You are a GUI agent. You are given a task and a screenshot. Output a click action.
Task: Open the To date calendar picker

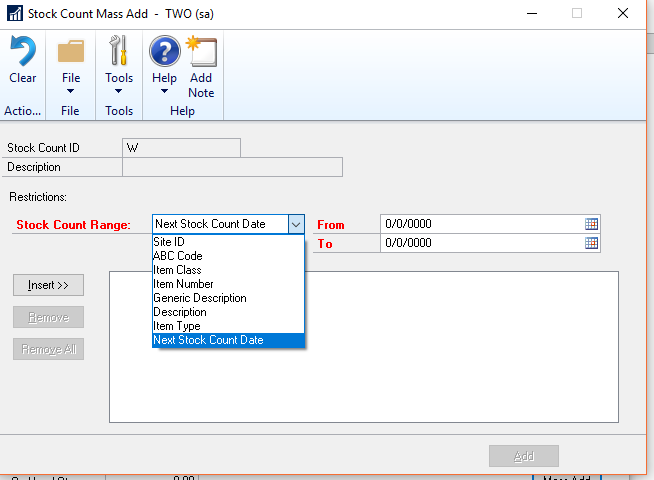592,243
